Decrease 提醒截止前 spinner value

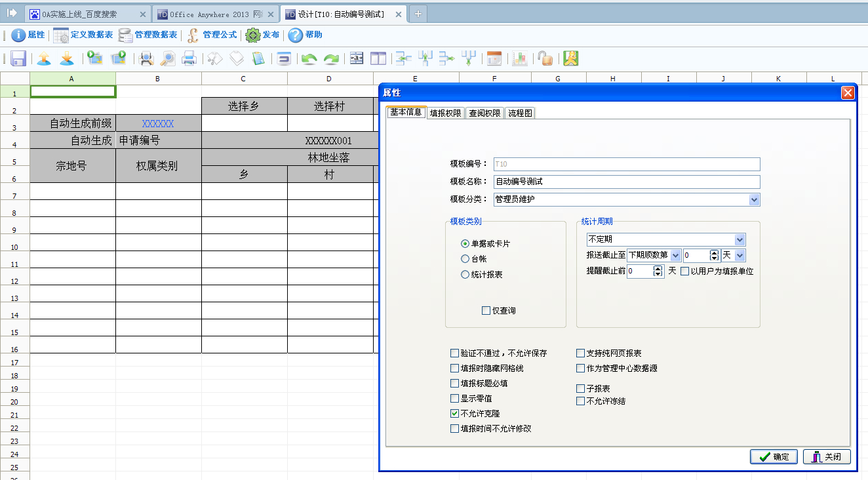coord(659,274)
